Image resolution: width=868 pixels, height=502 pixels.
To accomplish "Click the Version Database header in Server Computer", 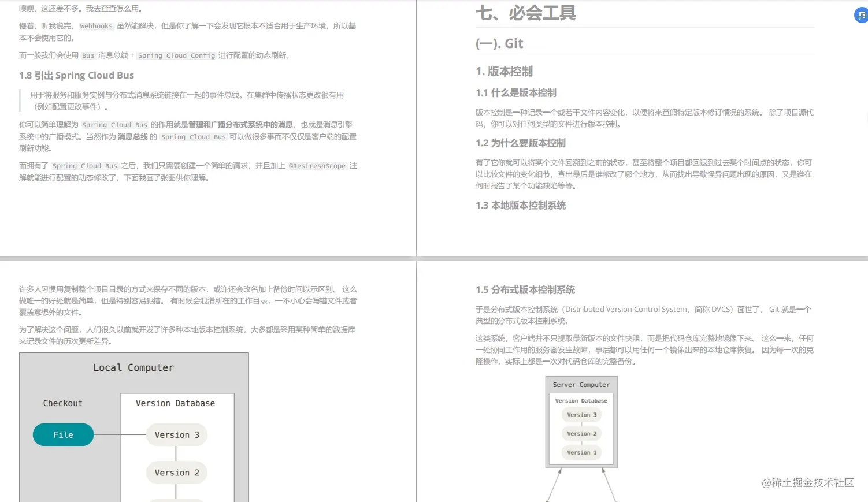I will point(581,400).
